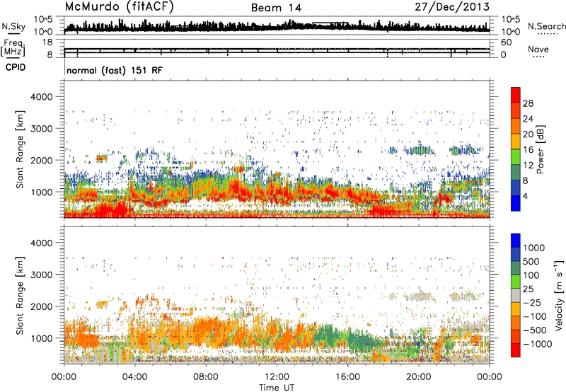The width and height of the screenshot is (566, 392).
Task: Click the "4000" tick of the Power panel
Action: [41, 97]
